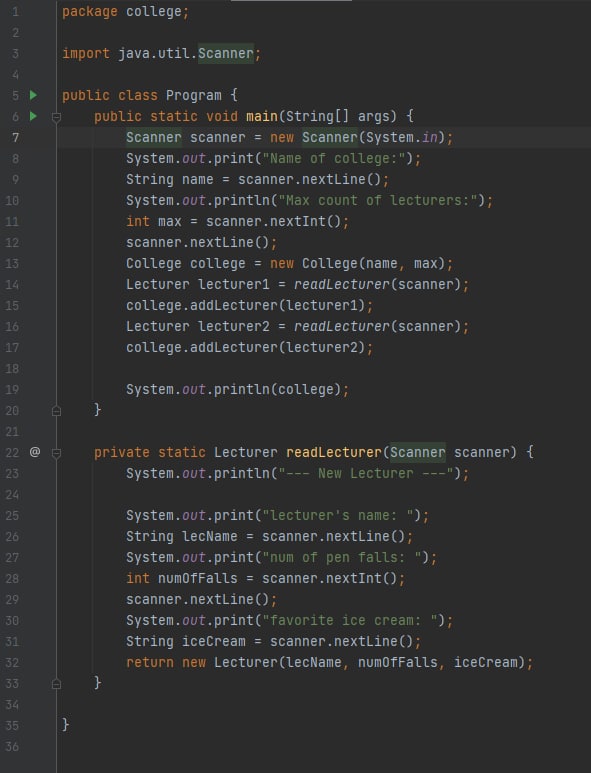Screen dimensions: 591x773
Task: Click 'readLecturer' method declaration name on line 22
Action: pyautogui.click(x=334, y=453)
